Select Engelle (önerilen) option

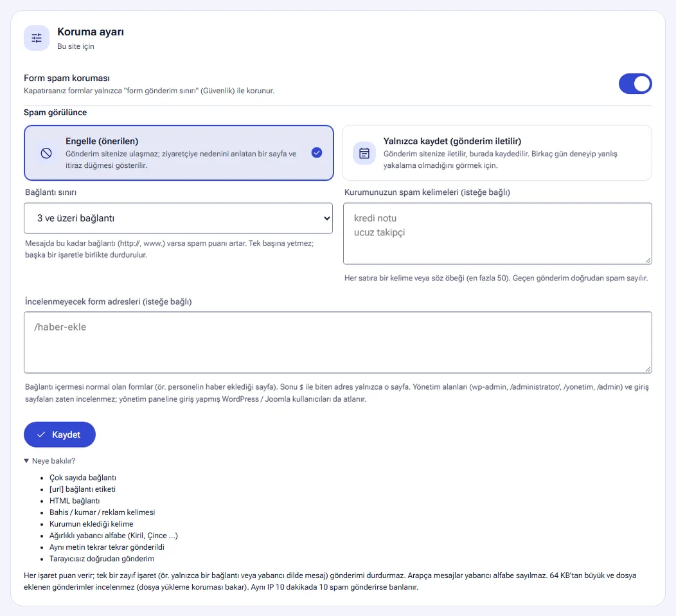tap(179, 152)
